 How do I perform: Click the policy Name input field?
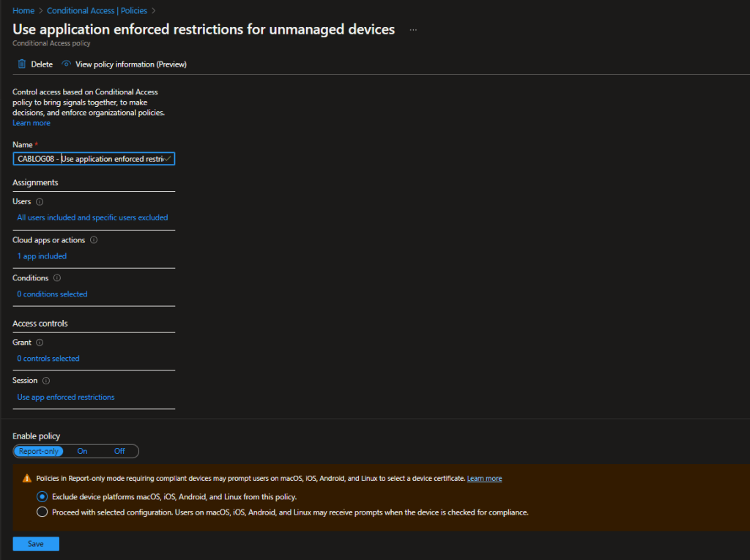click(94, 159)
